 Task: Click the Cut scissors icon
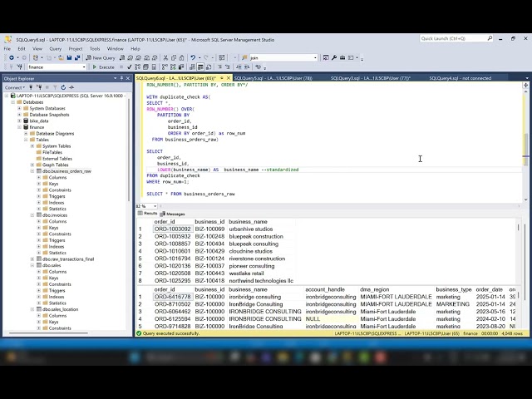[x=165, y=57]
